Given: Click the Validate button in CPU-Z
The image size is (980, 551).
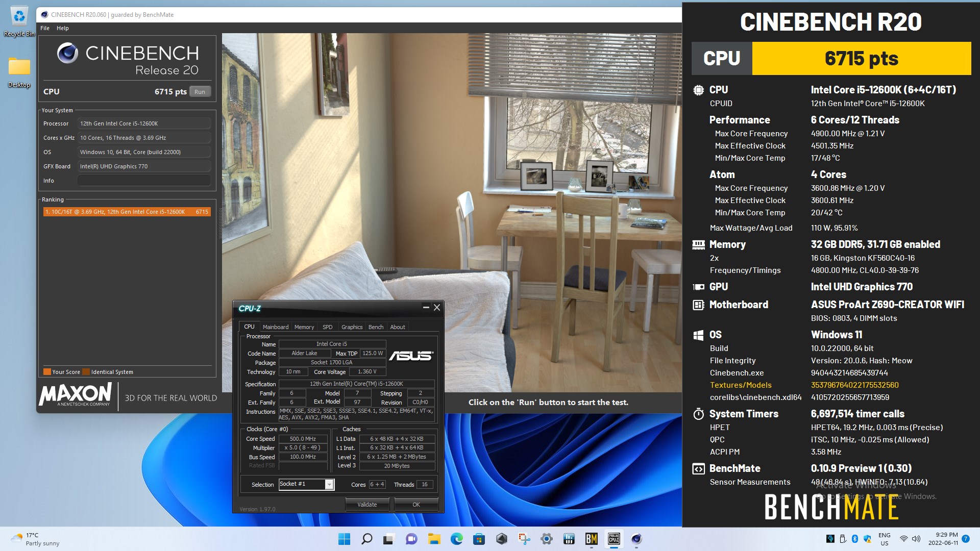Looking at the screenshot, I should pyautogui.click(x=367, y=505).
